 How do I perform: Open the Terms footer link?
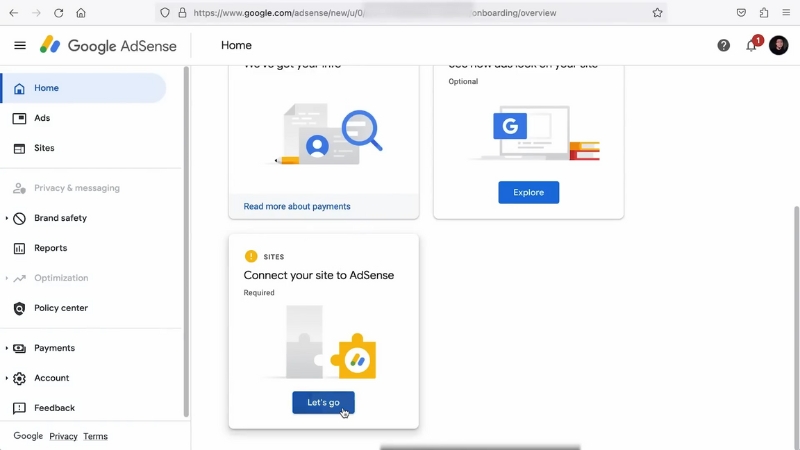point(95,436)
